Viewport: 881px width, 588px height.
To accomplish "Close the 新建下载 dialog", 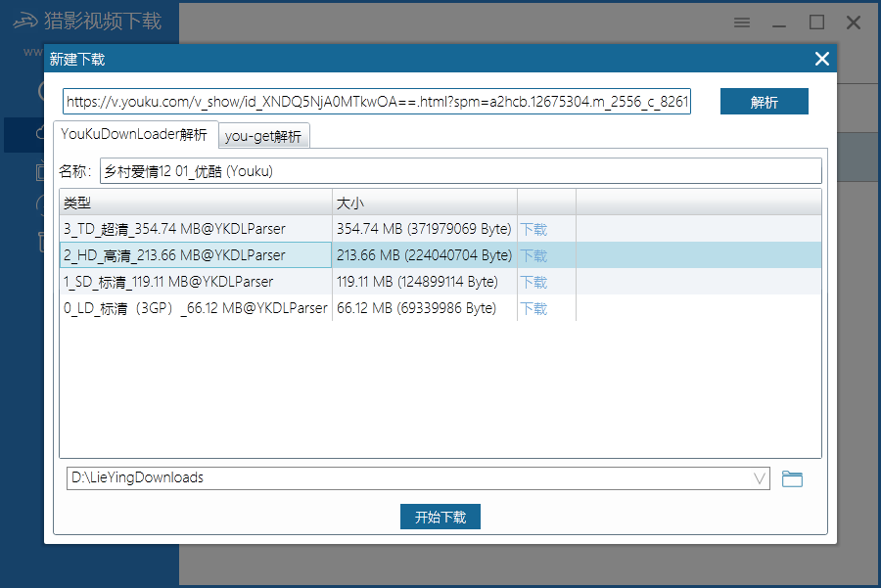I will click(x=822, y=59).
